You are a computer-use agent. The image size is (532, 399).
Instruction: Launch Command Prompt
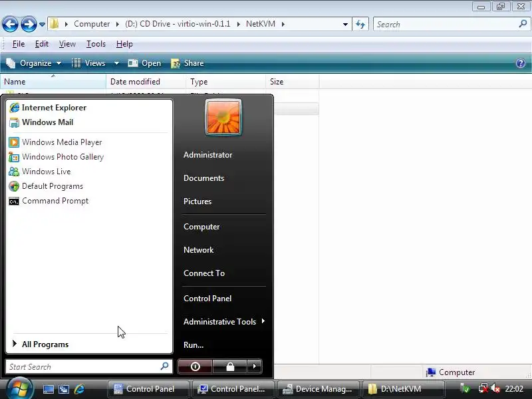tap(49, 201)
